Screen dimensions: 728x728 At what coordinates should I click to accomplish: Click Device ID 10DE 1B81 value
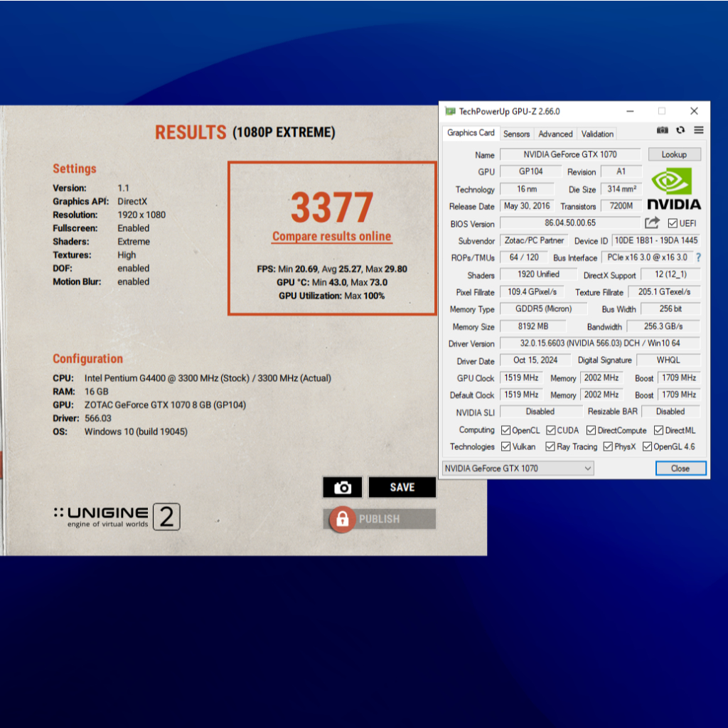pos(655,240)
